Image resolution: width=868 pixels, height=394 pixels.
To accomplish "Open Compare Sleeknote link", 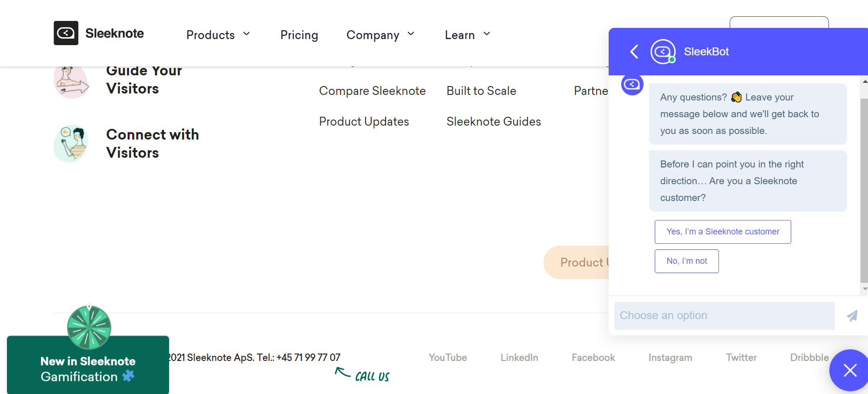I will tap(373, 91).
